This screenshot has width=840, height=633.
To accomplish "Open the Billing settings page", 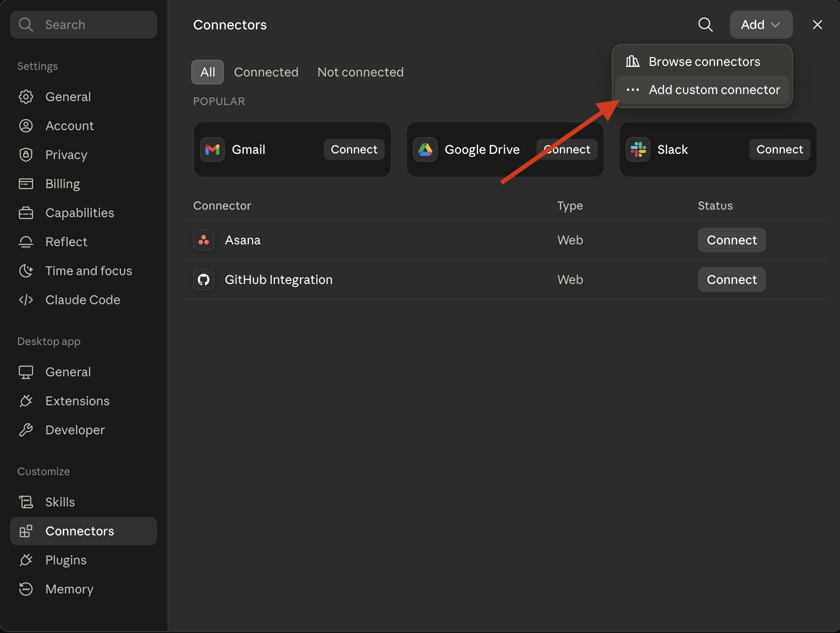I will [84, 184].
